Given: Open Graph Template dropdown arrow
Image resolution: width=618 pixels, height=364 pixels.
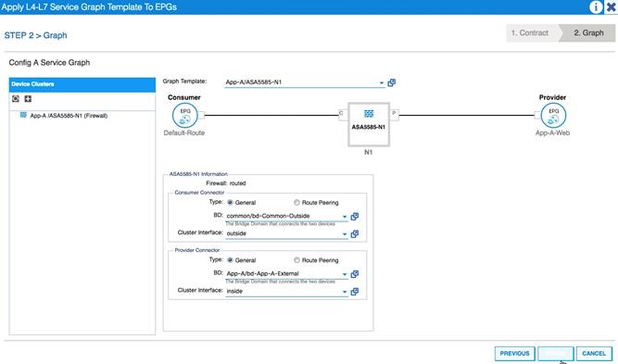Looking at the screenshot, I should click(x=381, y=82).
